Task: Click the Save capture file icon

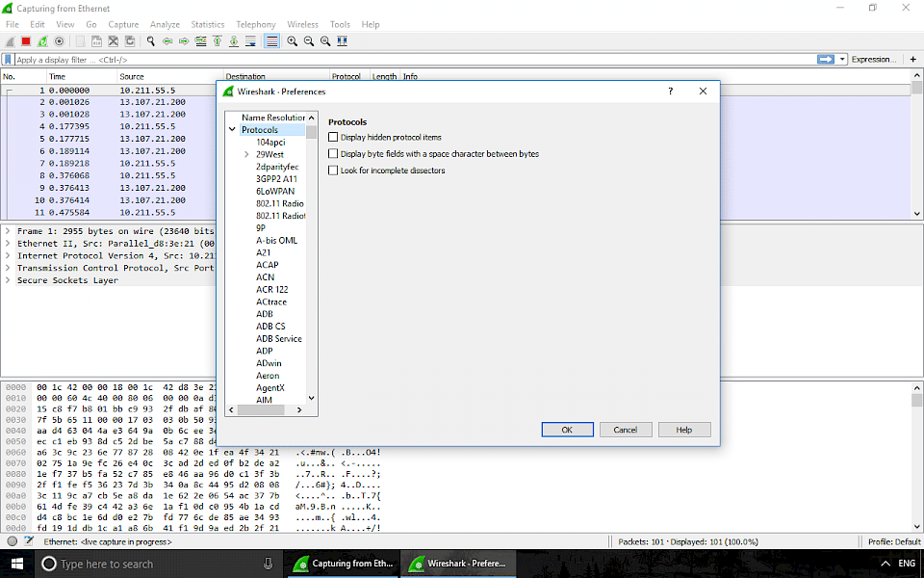Action: pyautogui.click(x=96, y=41)
